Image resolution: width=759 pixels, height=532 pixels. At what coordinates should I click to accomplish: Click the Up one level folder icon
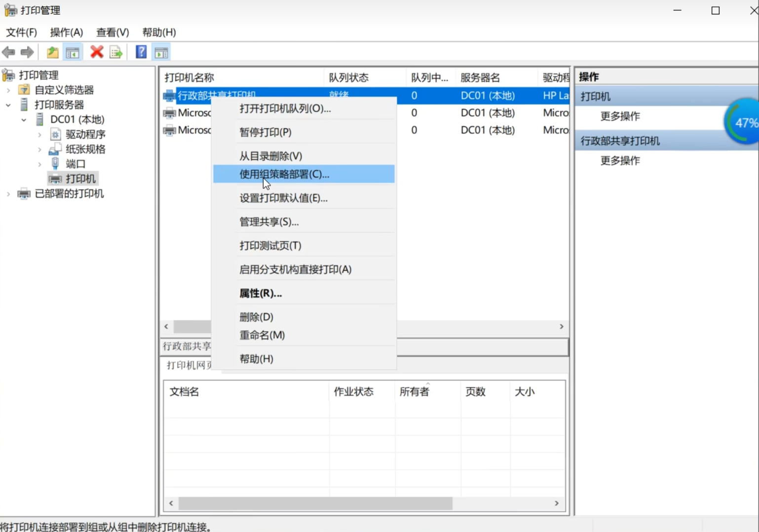click(52, 52)
